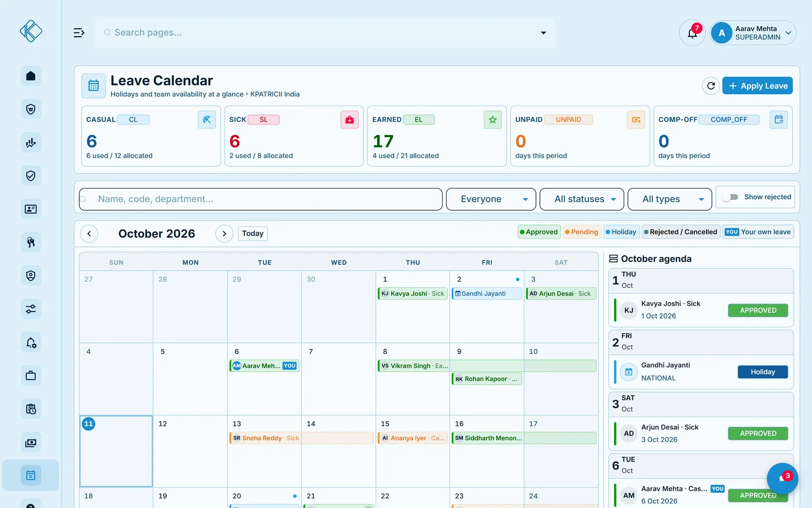Image resolution: width=812 pixels, height=508 pixels.
Task: Open Sneha Reddy Sick pending event
Action: (301, 438)
